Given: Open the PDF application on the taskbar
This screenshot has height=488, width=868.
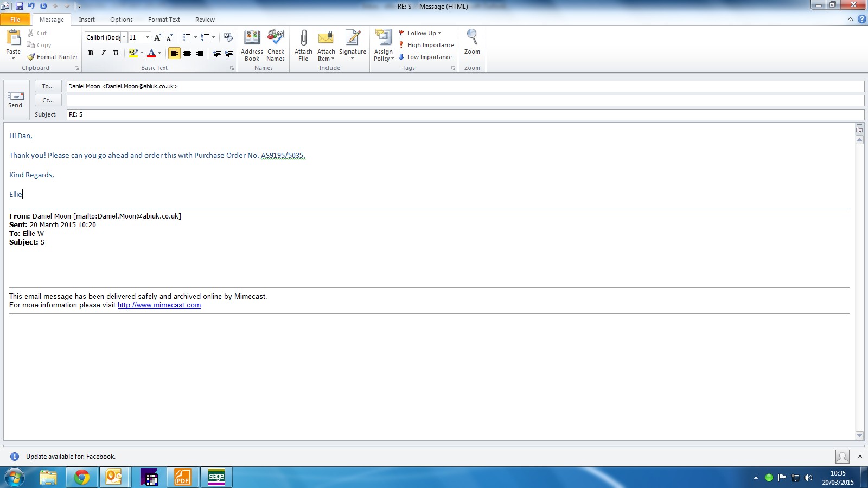Looking at the screenshot, I should 182,477.
